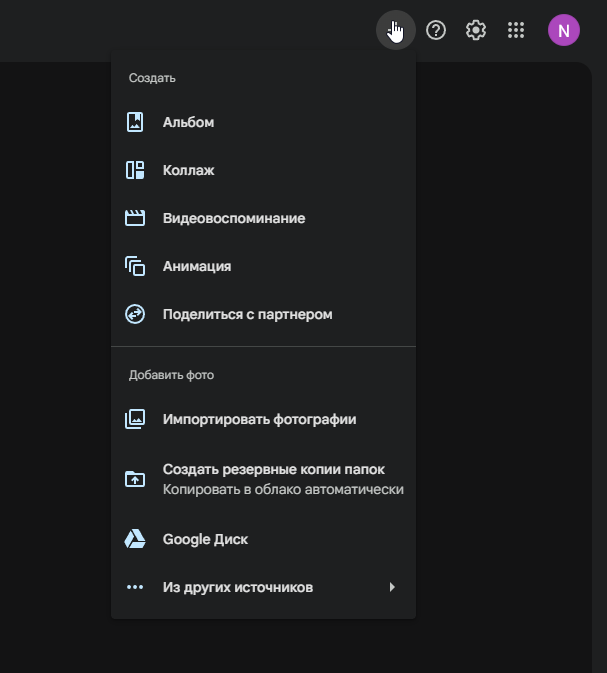607x673 pixels.
Task: Click the Google Drive triangle icon
Action: point(135,539)
